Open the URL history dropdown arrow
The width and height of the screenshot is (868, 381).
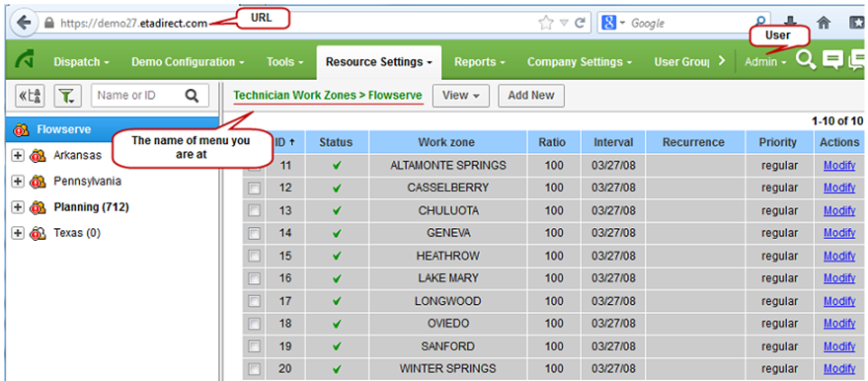tap(564, 24)
